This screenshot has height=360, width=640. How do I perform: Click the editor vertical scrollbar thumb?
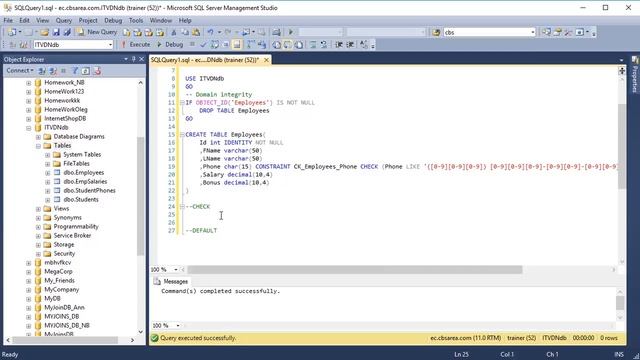click(x=622, y=146)
